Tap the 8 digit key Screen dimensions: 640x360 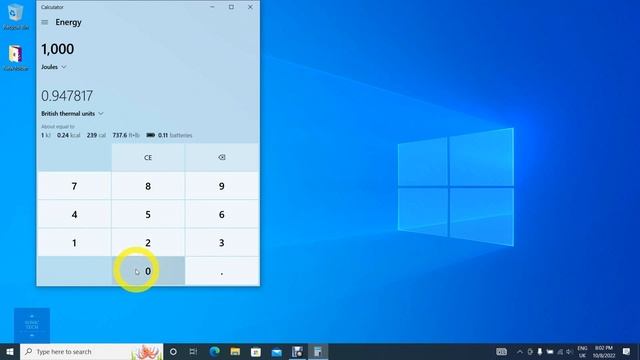pos(148,186)
